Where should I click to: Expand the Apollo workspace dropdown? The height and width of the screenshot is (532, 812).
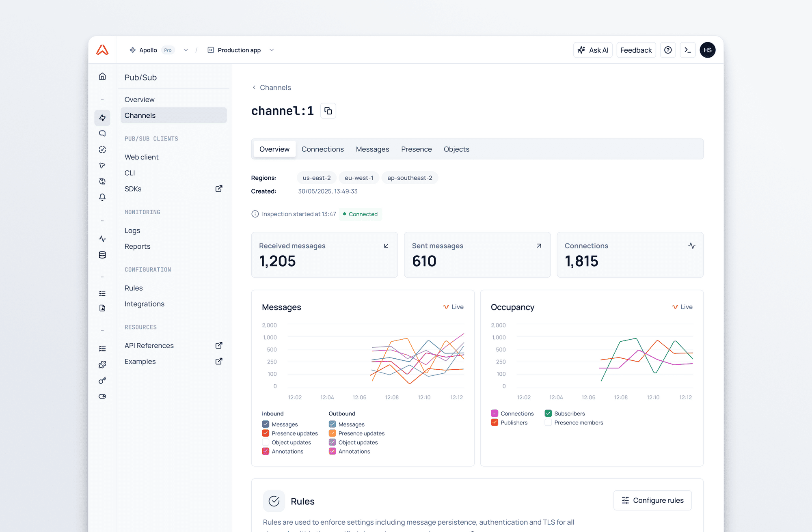click(186, 50)
